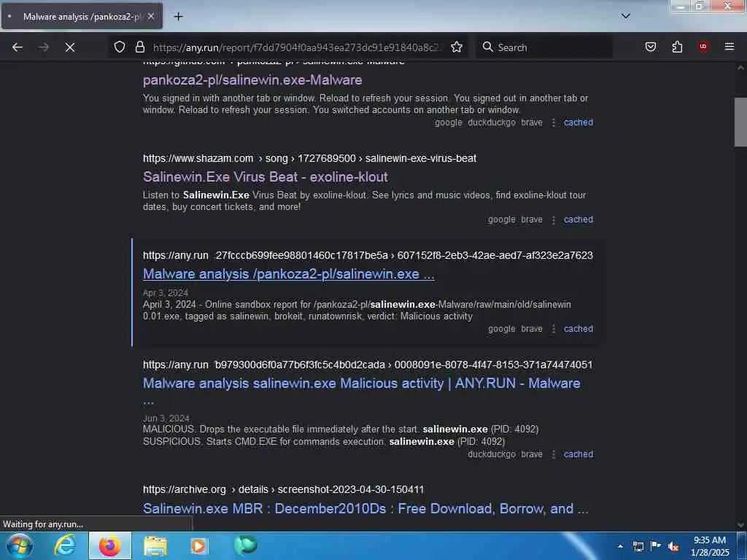Open cached copy of Shazam result
This screenshot has width=747, height=560.
(x=578, y=219)
